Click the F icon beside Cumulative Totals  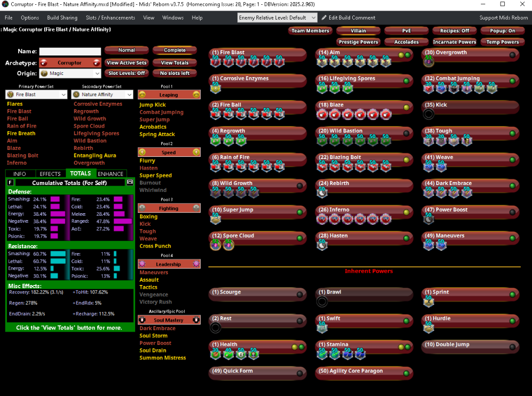tap(10, 182)
